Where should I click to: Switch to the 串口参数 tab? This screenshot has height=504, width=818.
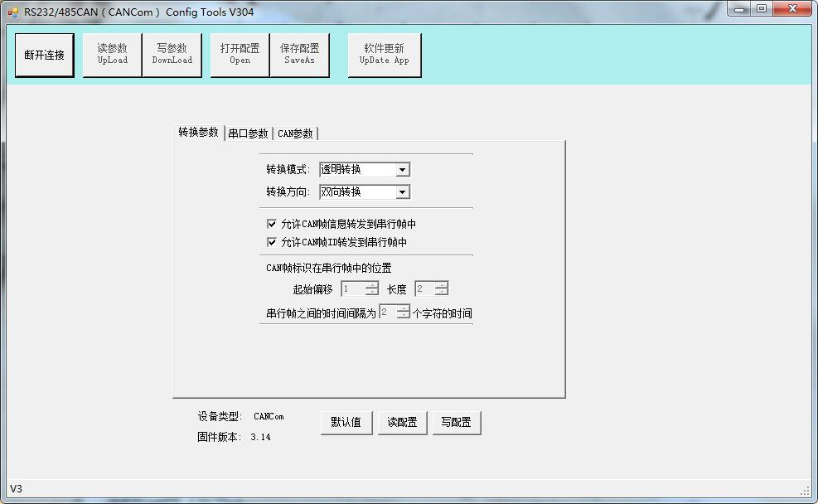[248, 133]
